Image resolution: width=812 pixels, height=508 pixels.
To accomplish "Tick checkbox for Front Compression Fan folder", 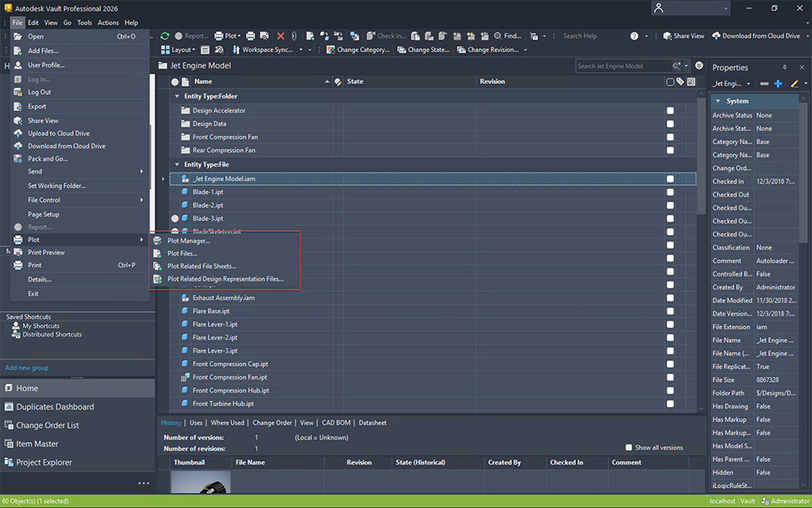I will pyautogui.click(x=670, y=137).
